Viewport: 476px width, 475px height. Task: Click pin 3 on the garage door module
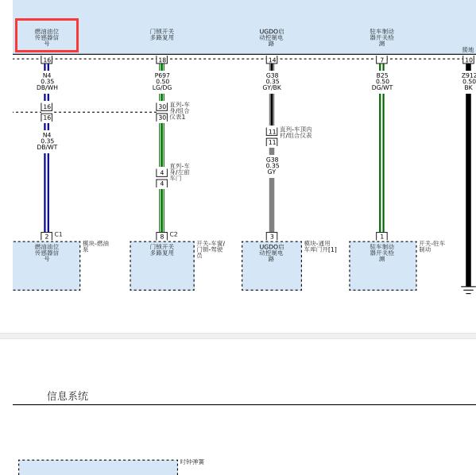tap(272, 237)
